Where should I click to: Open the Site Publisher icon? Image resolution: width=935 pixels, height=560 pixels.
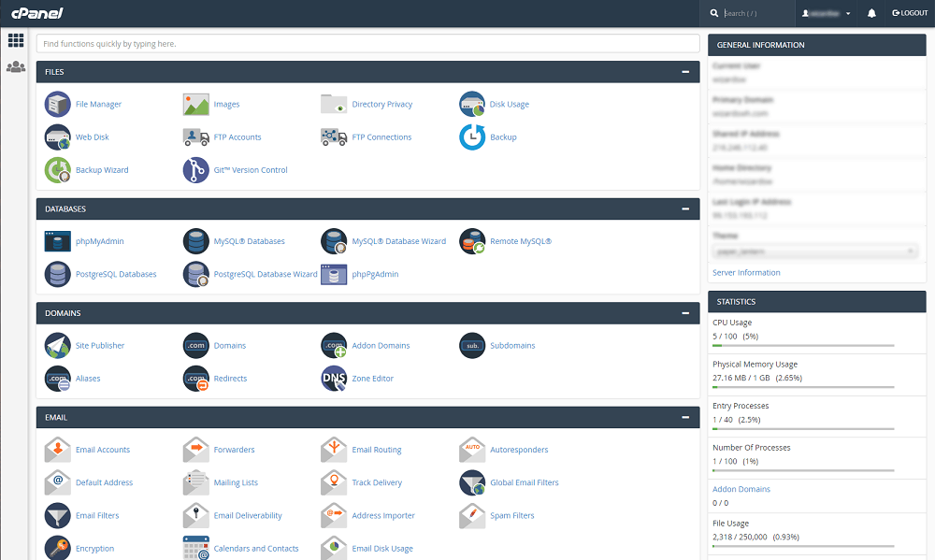click(58, 346)
